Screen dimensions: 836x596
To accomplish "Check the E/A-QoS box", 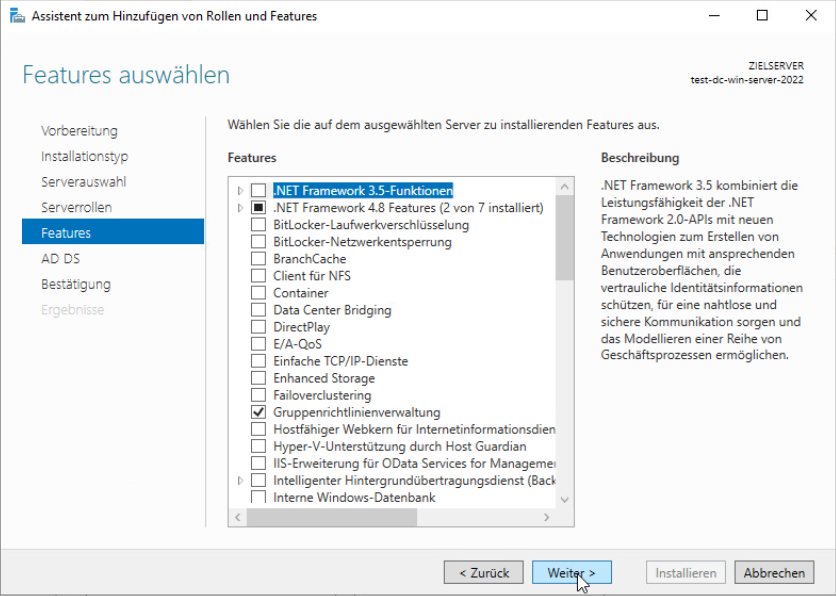I will [259, 344].
